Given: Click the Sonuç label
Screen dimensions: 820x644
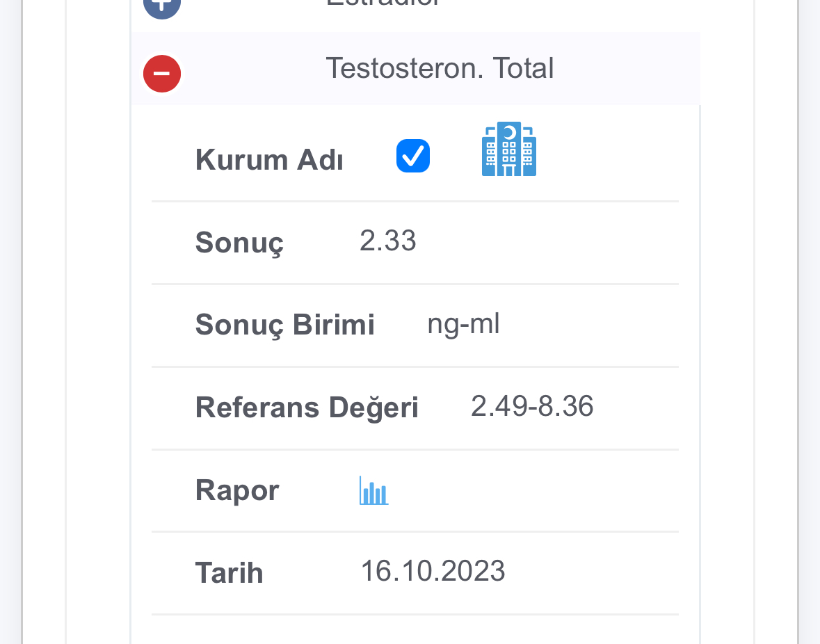Looking at the screenshot, I should click(x=239, y=243).
